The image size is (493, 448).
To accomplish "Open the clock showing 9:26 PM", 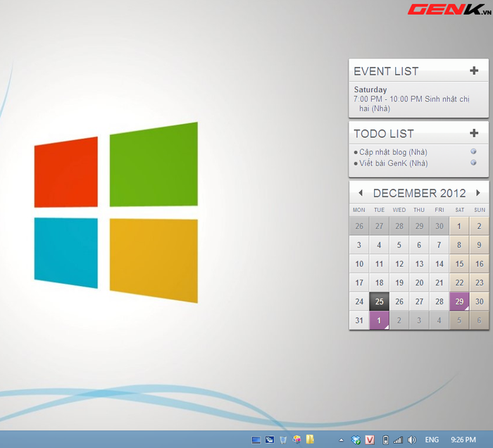I will [463, 440].
